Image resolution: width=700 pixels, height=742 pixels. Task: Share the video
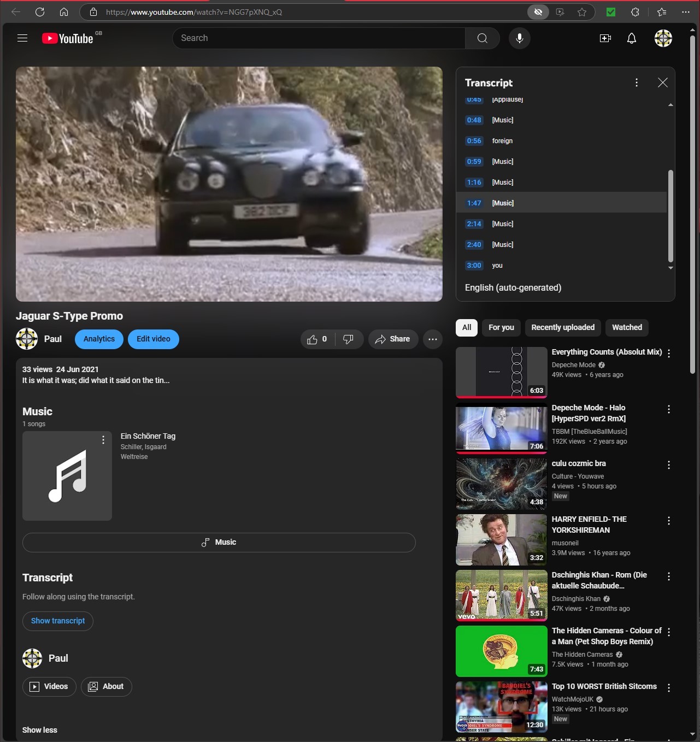click(x=393, y=339)
